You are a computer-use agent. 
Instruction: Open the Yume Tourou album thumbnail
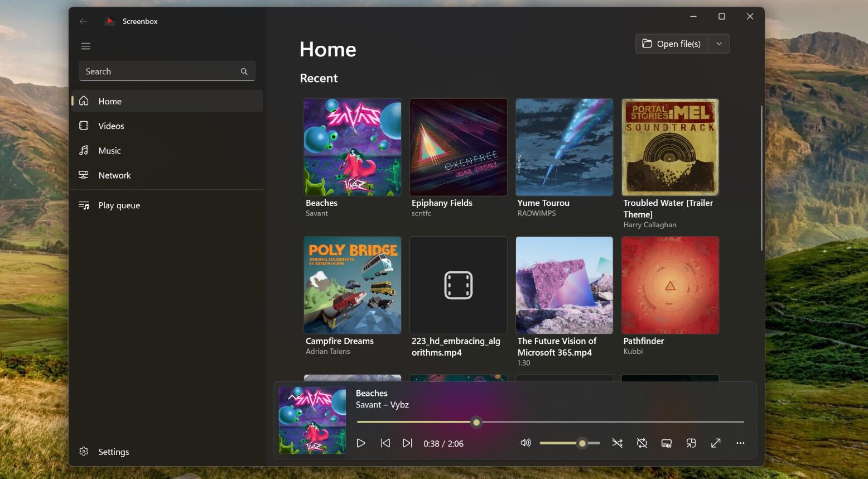(565, 147)
